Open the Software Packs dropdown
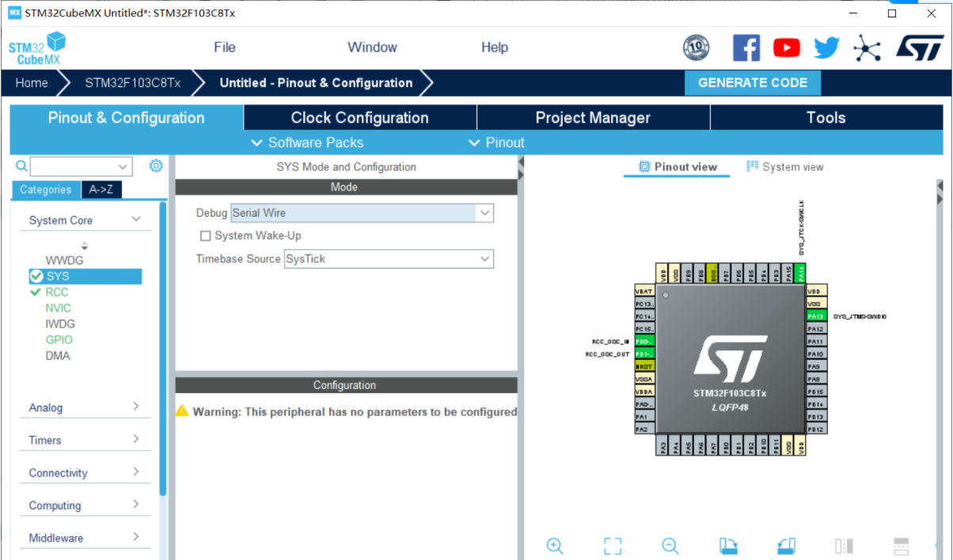Viewport: 953px width, 560px height. coord(307,142)
